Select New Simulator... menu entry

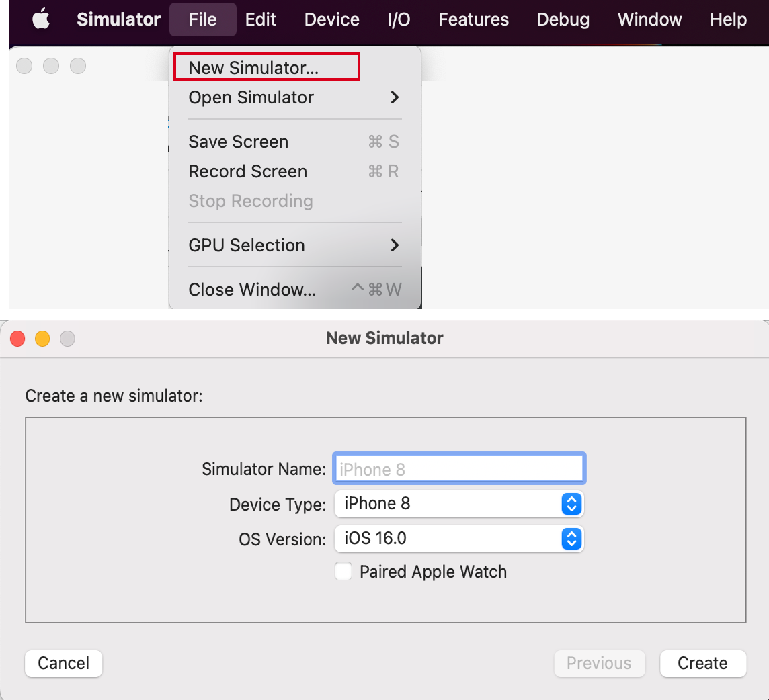point(253,68)
